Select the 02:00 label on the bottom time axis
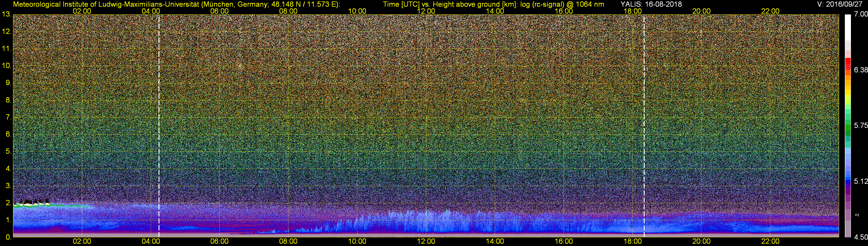 tap(82, 242)
